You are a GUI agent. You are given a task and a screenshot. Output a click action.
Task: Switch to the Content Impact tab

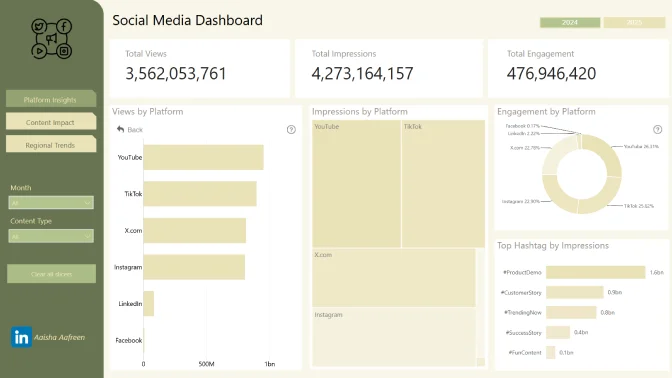pos(51,122)
